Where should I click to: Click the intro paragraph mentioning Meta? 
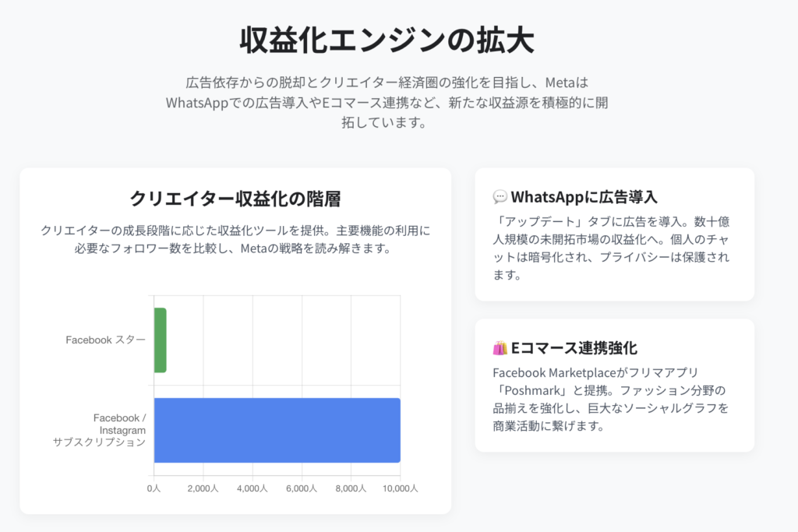pos(387,102)
